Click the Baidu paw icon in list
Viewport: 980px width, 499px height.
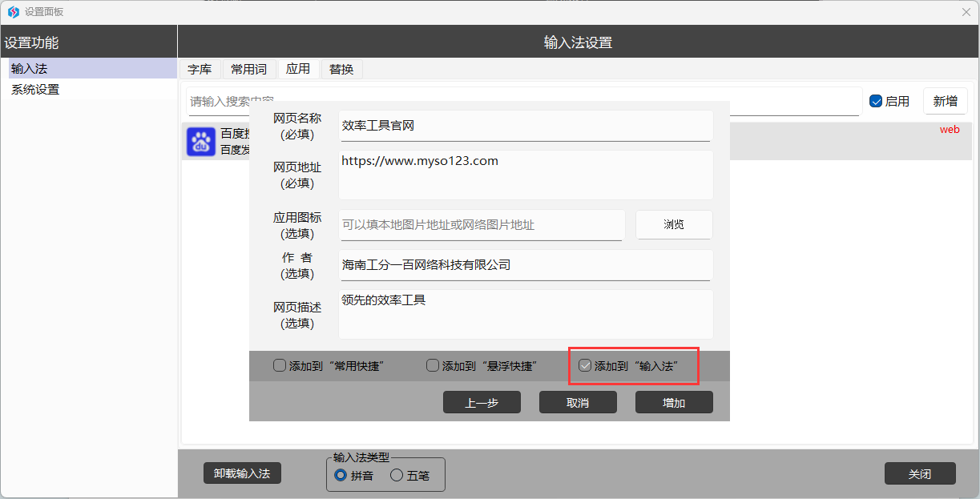(x=201, y=142)
